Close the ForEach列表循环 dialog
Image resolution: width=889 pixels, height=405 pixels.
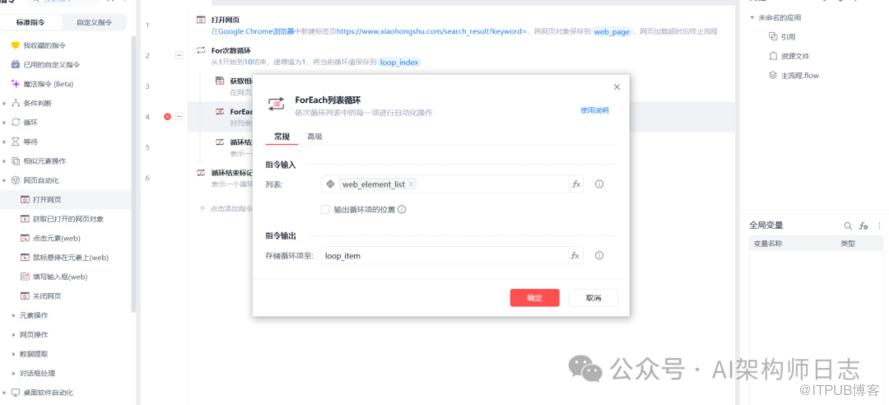pyautogui.click(x=617, y=87)
